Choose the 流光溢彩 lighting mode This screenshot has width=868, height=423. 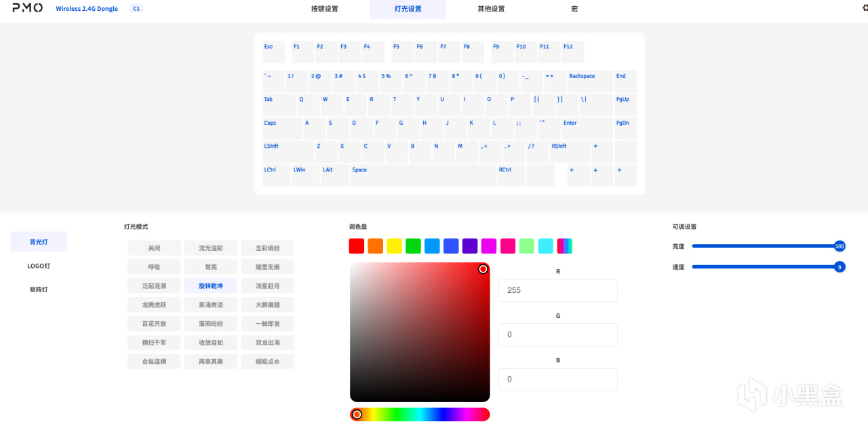pos(211,248)
